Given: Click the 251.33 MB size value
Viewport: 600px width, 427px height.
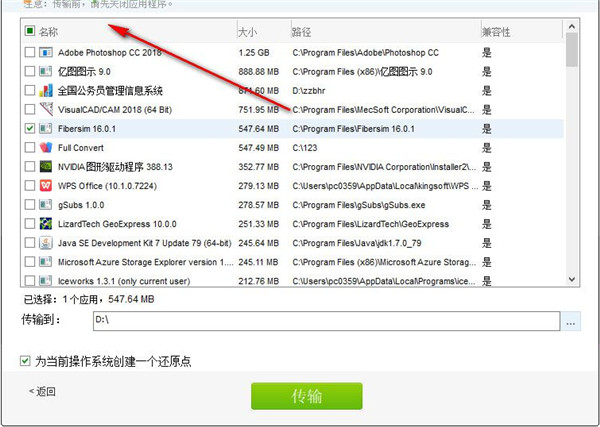Looking at the screenshot, I should pyautogui.click(x=258, y=224).
